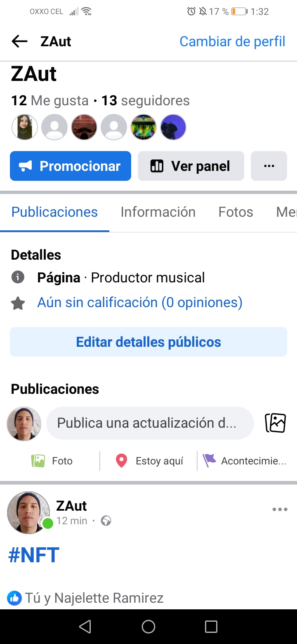The width and height of the screenshot is (297, 644).
Task: Tap the Android back triangle button
Action: click(x=85, y=627)
